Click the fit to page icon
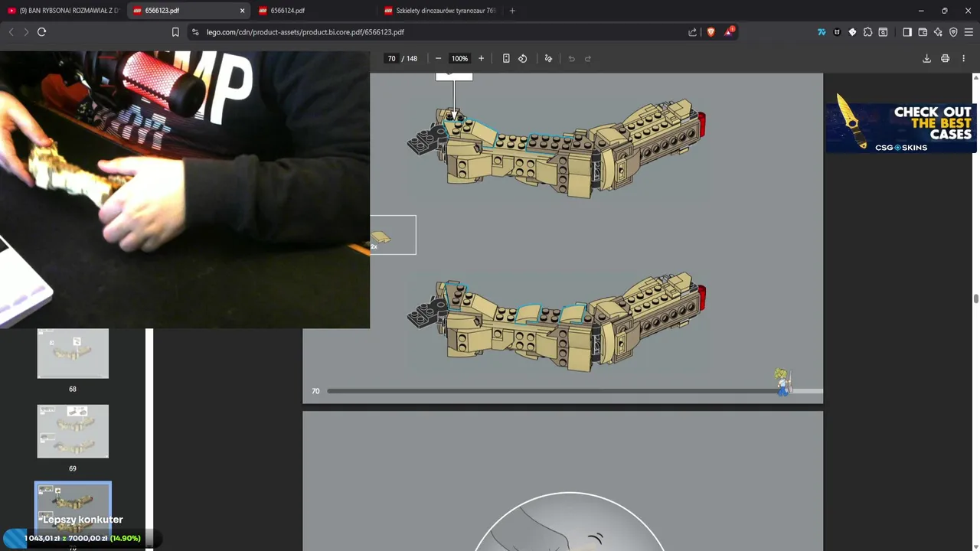Viewport: 980px width, 551px height. click(x=506, y=58)
